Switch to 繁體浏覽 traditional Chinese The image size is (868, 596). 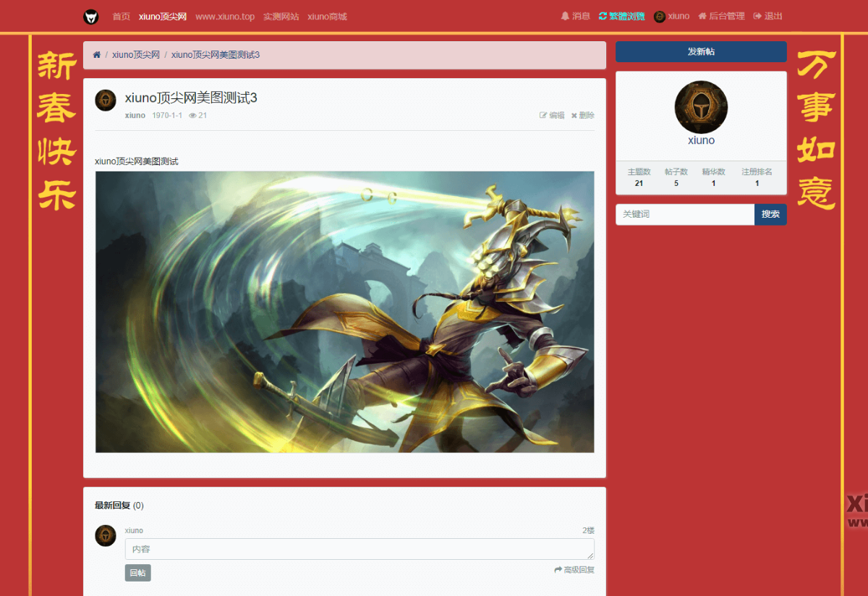(x=621, y=16)
